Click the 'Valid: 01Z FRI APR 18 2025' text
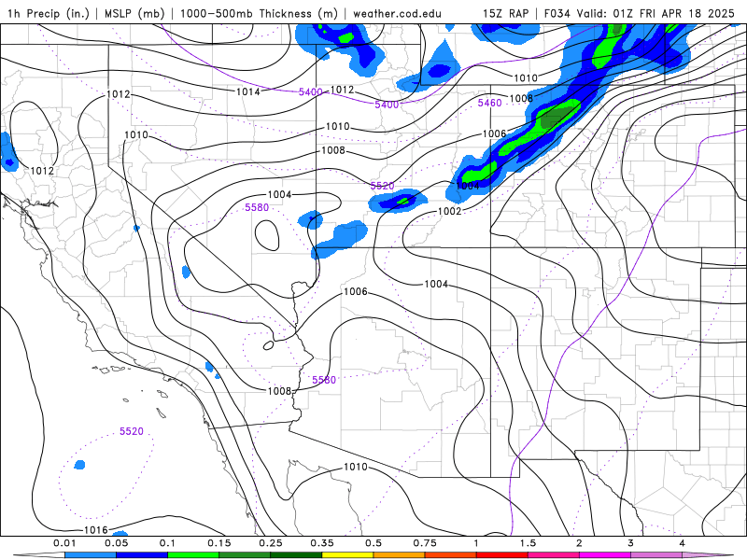This screenshot has height=560, width=747. click(x=655, y=13)
